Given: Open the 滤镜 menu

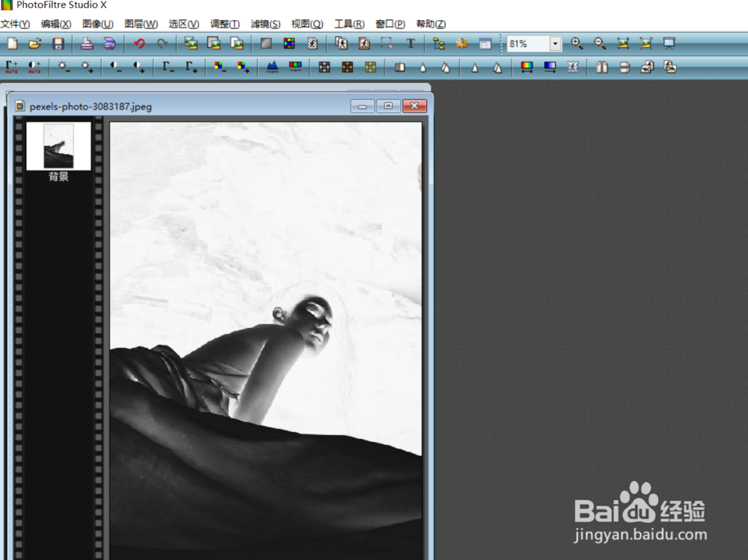Looking at the screenshot, I should (266, 24).
